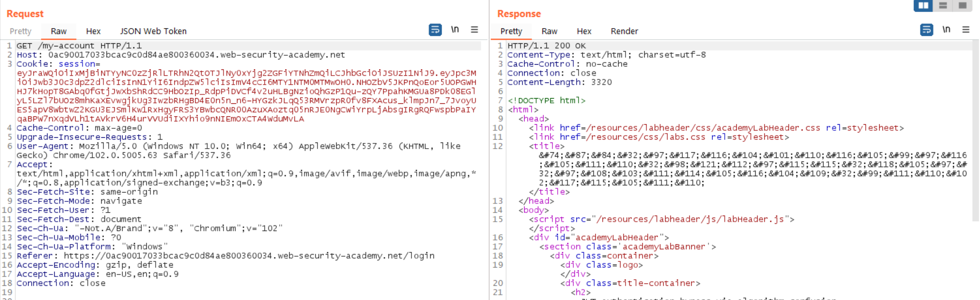980x300 pixels.
Task: Show non-printable characters (\n) in Response panel
Action: click(946, 30)
